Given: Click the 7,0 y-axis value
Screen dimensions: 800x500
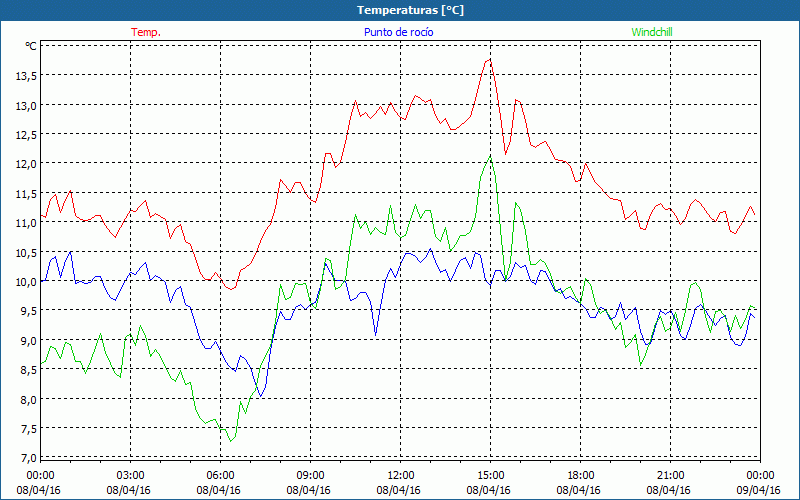Looking at the screenshot, I should 28,458.
